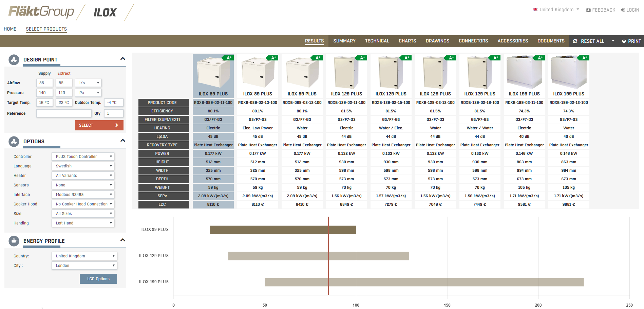The width and height of the screenshot is (644, 309).
Task: Click the Print button
Action: tap(631, 41)
